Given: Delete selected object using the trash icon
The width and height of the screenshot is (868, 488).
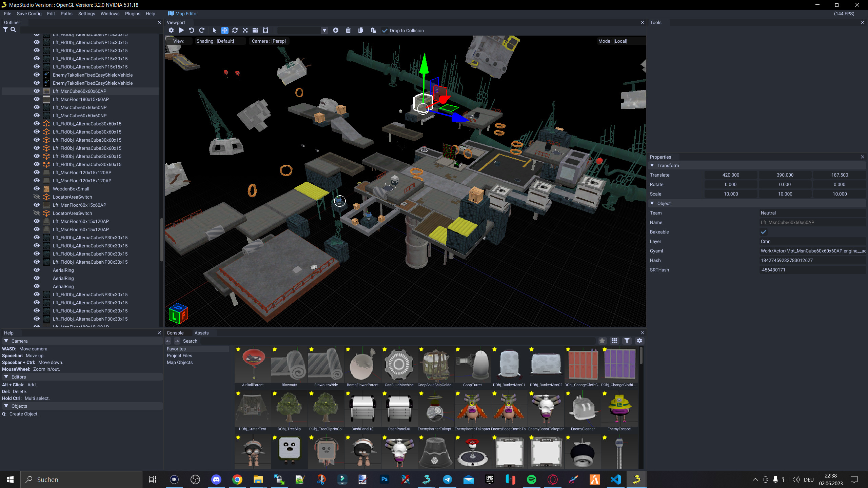Looking at the screenshot, I should pyautogui.click(x=348, y=30).
